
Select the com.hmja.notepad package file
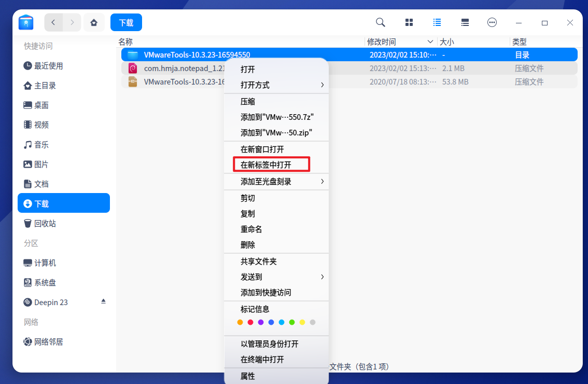point(349,68)
